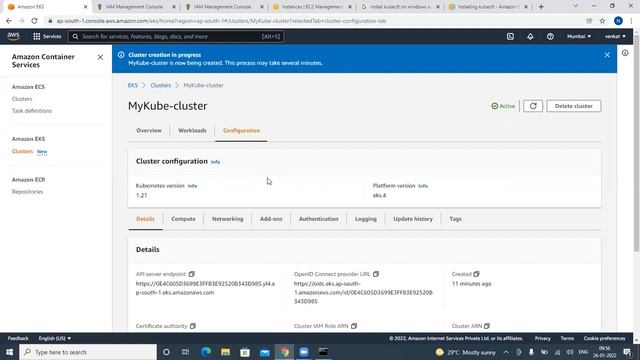Open the Mumbai region dropdown
The height and width of the screenshot is (360, 640).
579,36
